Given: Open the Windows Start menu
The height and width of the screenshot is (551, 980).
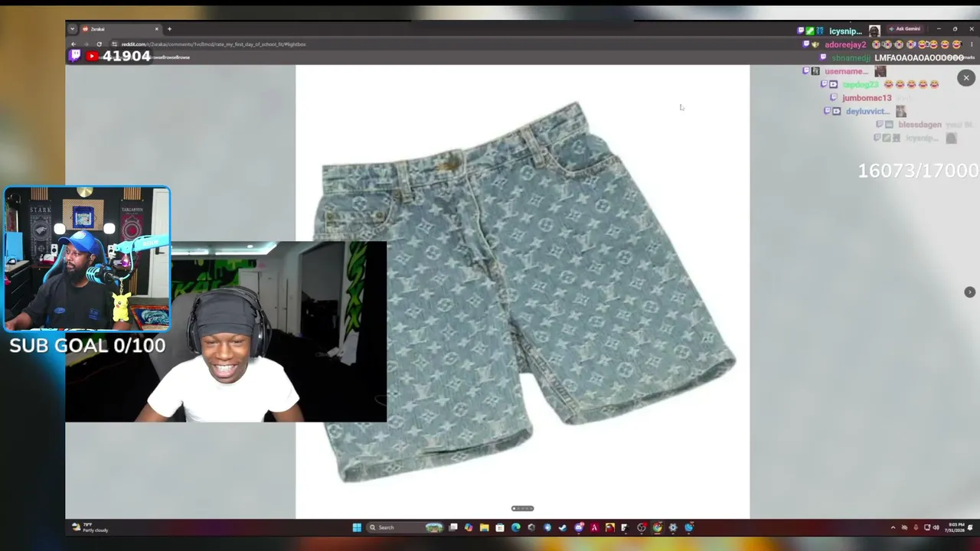Looking at the screenshot, I should point(357,527).
